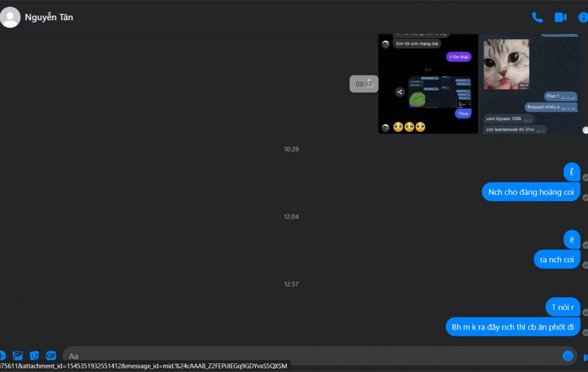
Task: Attach a photo using the image icon
Action: coord(18,356)
